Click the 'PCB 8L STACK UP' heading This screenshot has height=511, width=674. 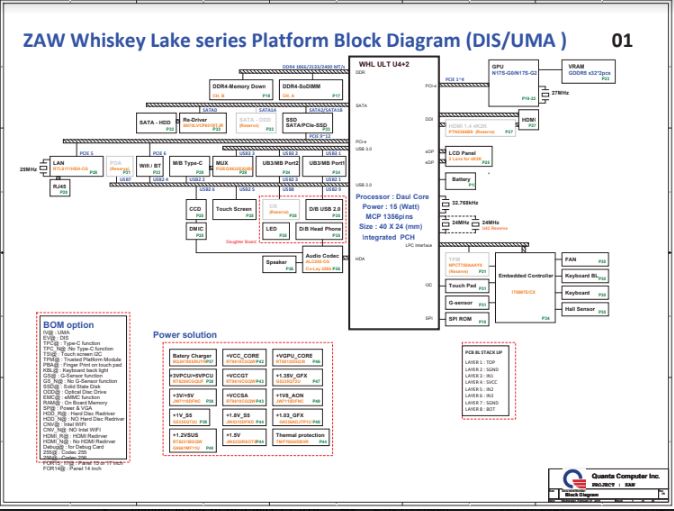tap(484, 352)
